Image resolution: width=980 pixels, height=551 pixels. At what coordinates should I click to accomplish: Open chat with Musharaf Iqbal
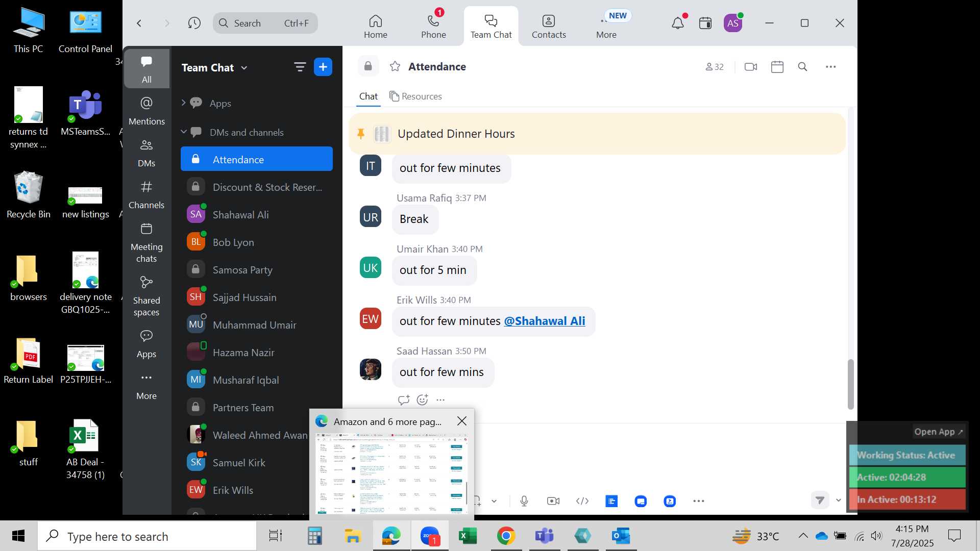[x=256, y=380]
